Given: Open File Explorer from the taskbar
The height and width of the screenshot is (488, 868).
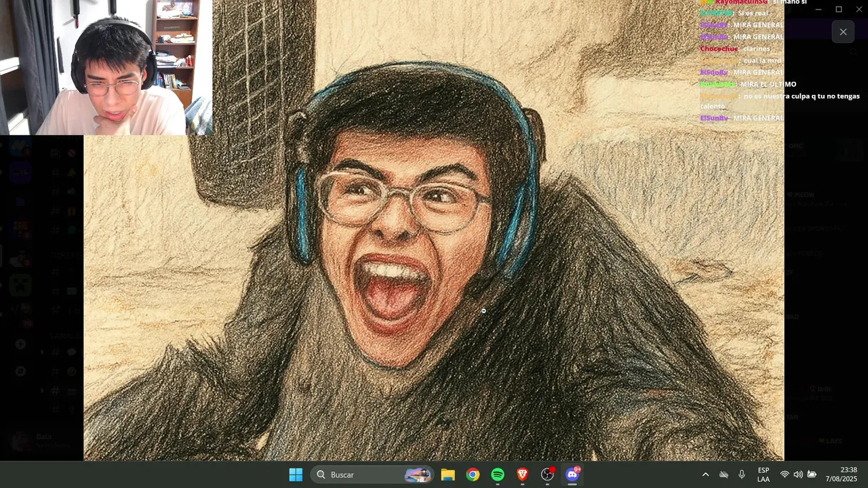Looking at the screenshot, I should click(448, 474).
